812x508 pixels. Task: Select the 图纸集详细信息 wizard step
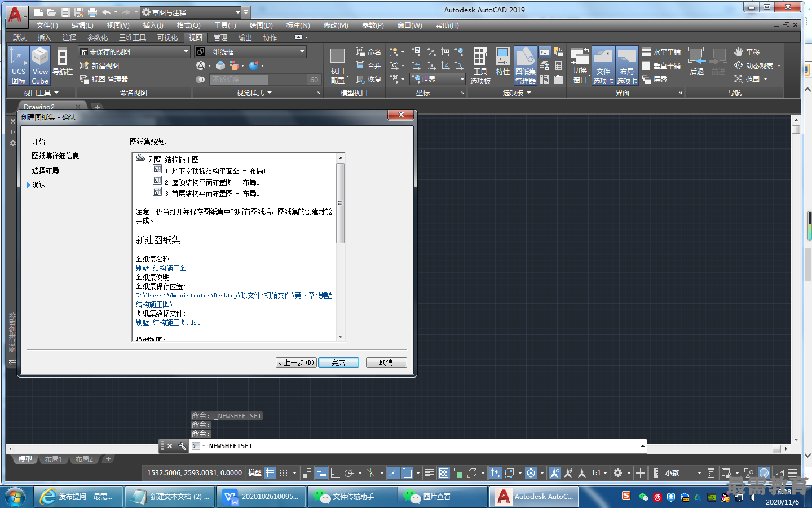55,156
